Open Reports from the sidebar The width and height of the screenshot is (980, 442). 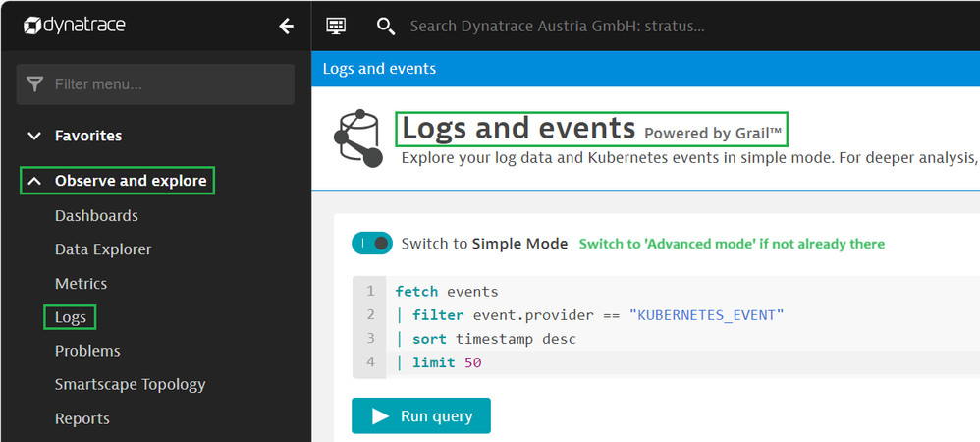pos(82,418)
